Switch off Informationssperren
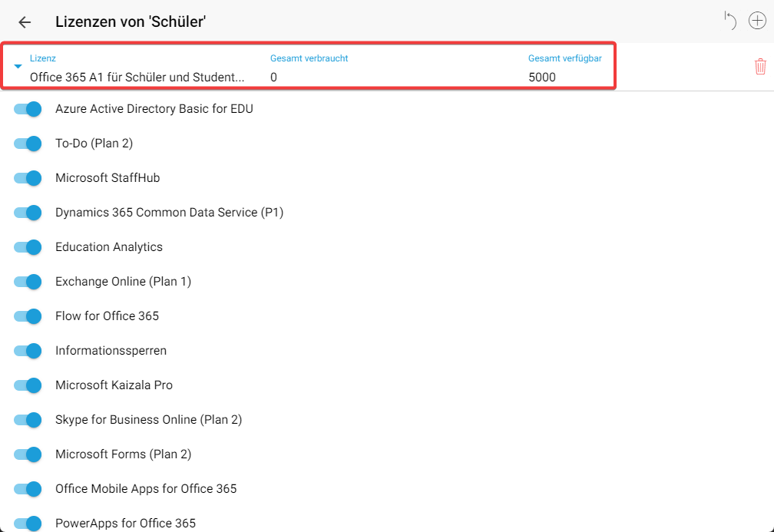Viewport: 774px width, 532px height. click(28, 351)
